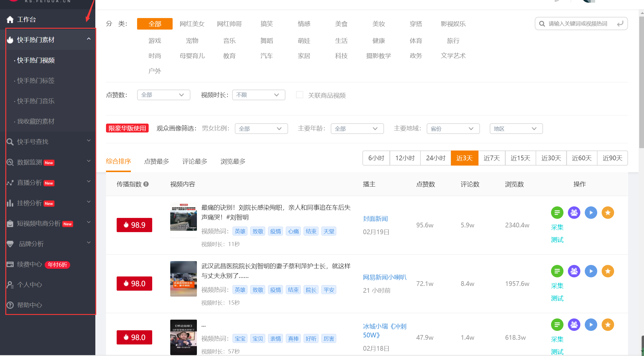Select the 近60天 time range
This screenshot has height=356, width=644.
point(582,158)
